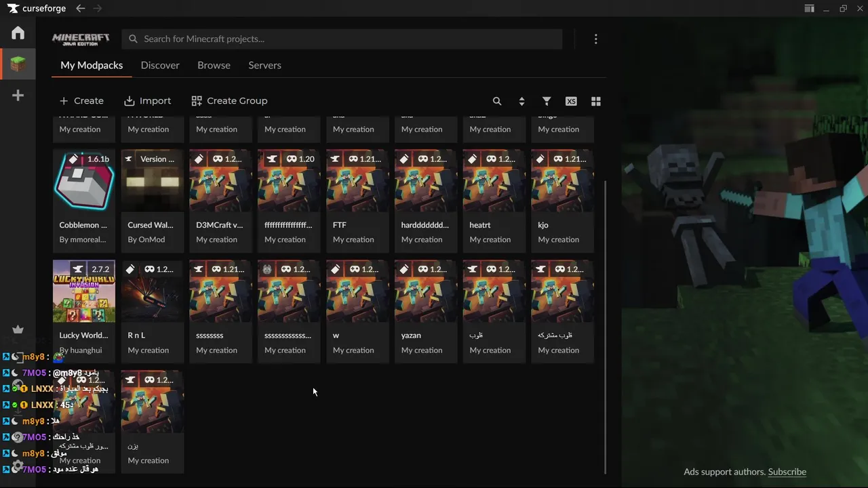The image size is (868, 488).
Task: Click the Subscribe link
Action: [x=787, y=472]
